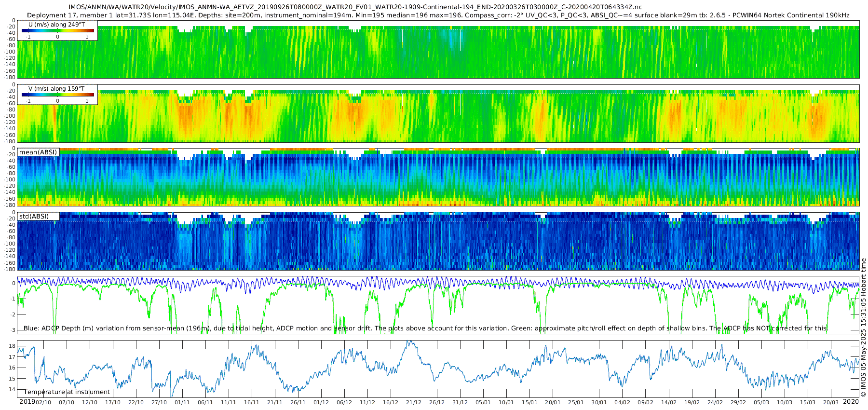
Task: Click the 'V (m/s) along 159°T' legend title
Action: coord(57,88)
